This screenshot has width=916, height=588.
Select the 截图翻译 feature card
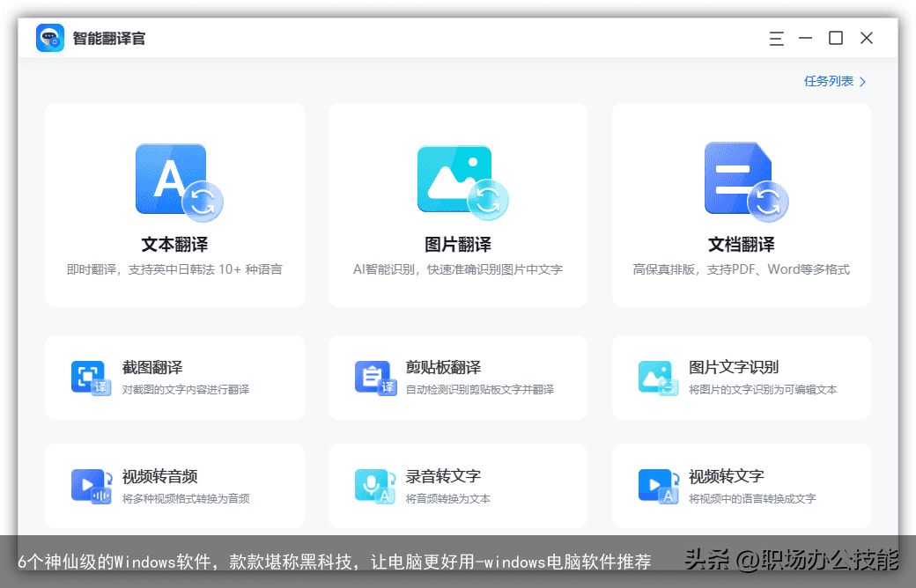tap(173, 378)
